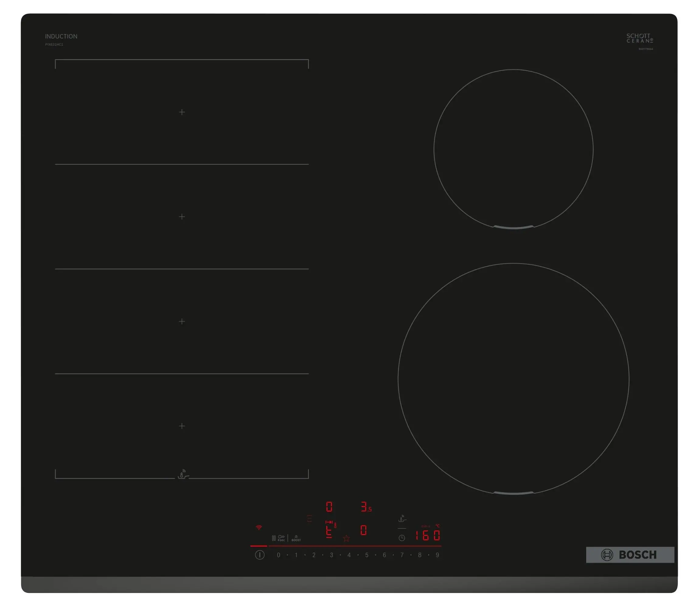Tap the star favourite function icon
This screenshot has width=696, height=616.
pyautogui.click(x=346, y=539)
